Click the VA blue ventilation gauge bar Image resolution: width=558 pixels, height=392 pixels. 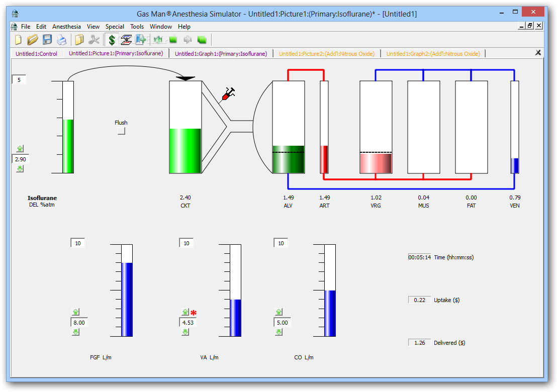click(x=235, y=290)
